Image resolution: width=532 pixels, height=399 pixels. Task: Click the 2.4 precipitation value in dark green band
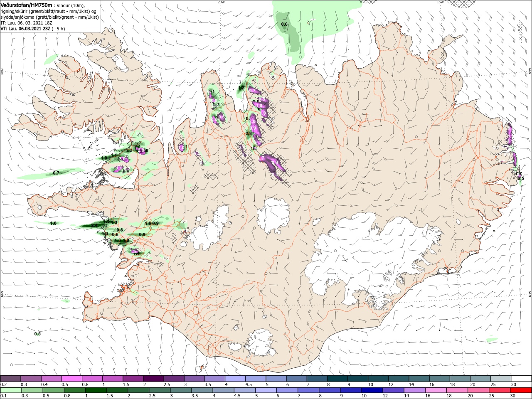pos(94,225)
